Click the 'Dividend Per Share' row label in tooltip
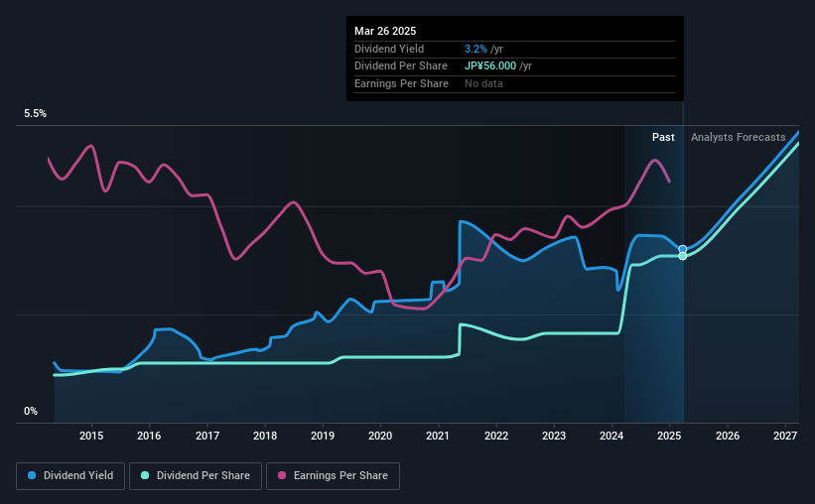The image size is (815, 504). [x=401, y=66]
